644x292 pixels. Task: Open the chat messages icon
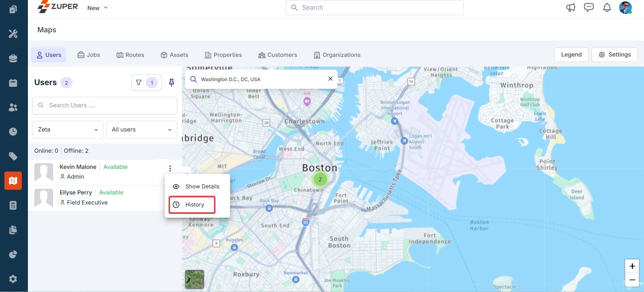[x=589, y=7]
